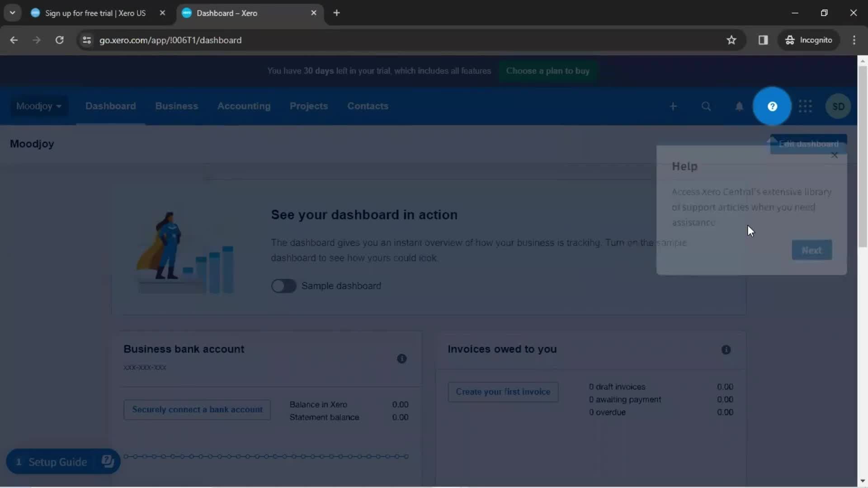Click info icon on Business bank account card
The image size is (868, 488).
pyautogui.click(x=401, y=359)
